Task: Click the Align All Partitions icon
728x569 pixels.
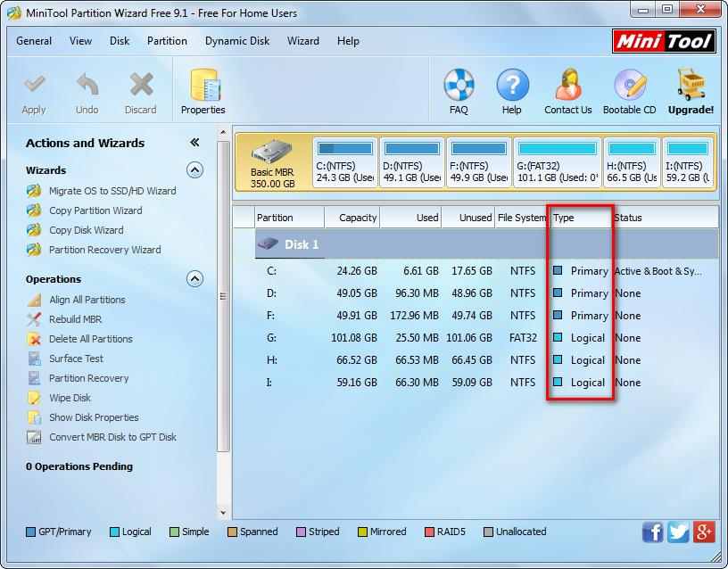Action: [34, 300]
